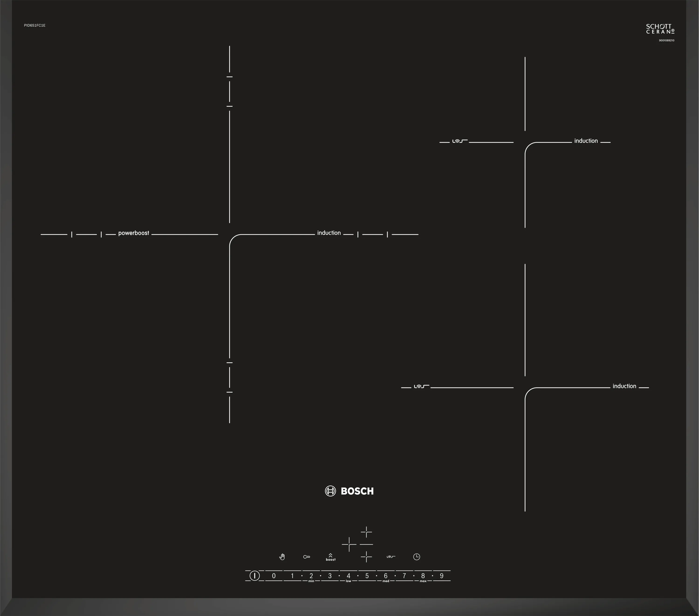The height and width of the screenshot is (616, 699).
Task: Set power level to 0
Action: click(x=274, y=576)
